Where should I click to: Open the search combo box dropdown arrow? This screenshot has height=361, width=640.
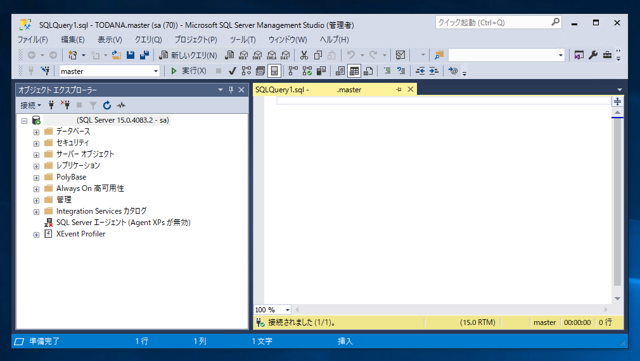click(x=560, y=55)
